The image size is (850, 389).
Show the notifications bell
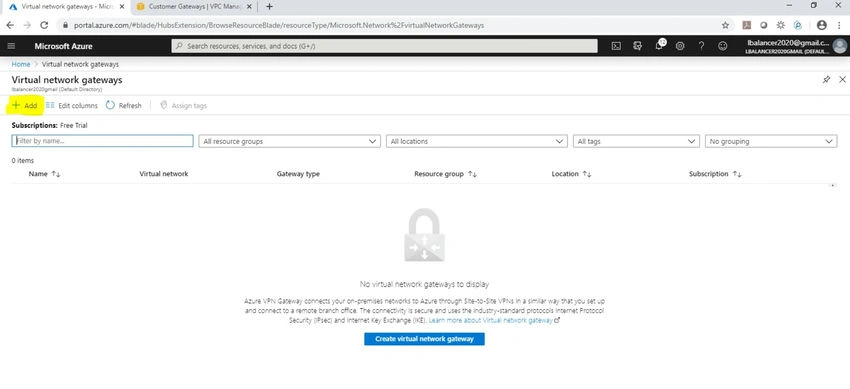point(659,46)
